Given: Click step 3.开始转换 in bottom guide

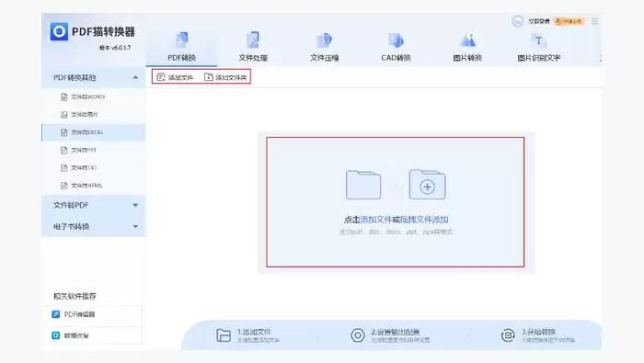Looking at the screenshot, I should (x=538, y=335).
